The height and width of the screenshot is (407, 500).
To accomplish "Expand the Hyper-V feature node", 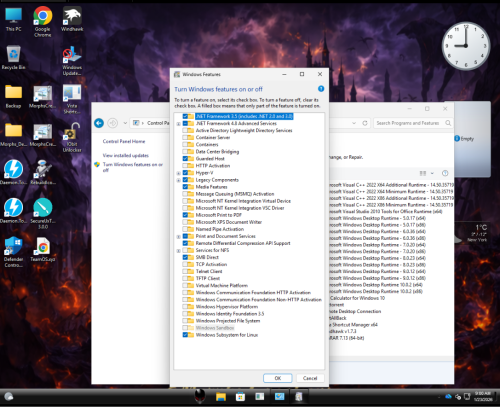I will click(178, 173).
